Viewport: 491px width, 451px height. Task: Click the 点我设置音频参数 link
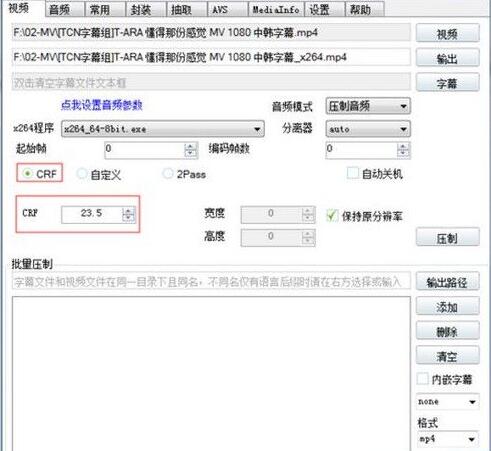(102, 105)
